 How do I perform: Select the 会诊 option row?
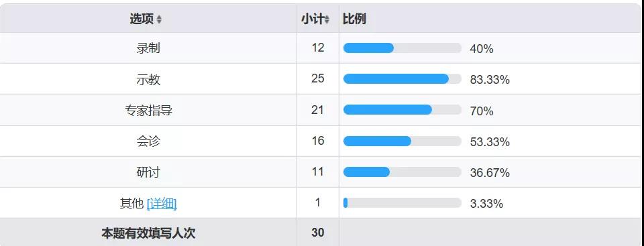point(322,141)
